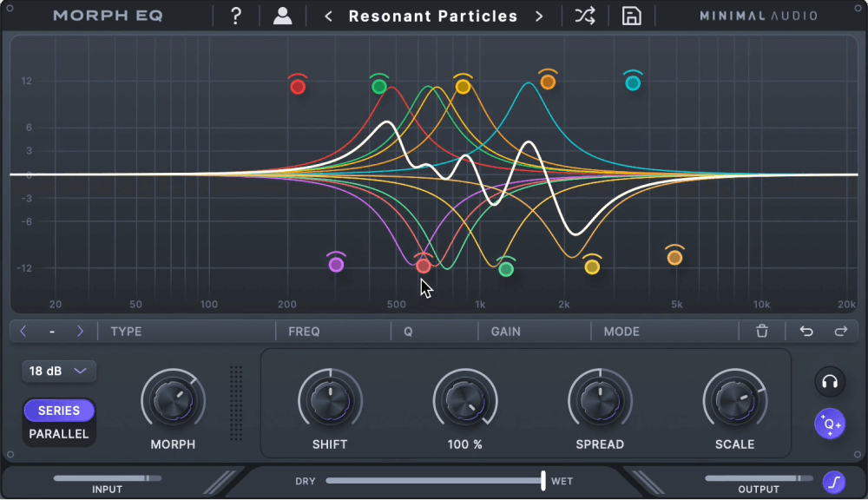
Task: Click the SPREAD knob
Action: 600,401
